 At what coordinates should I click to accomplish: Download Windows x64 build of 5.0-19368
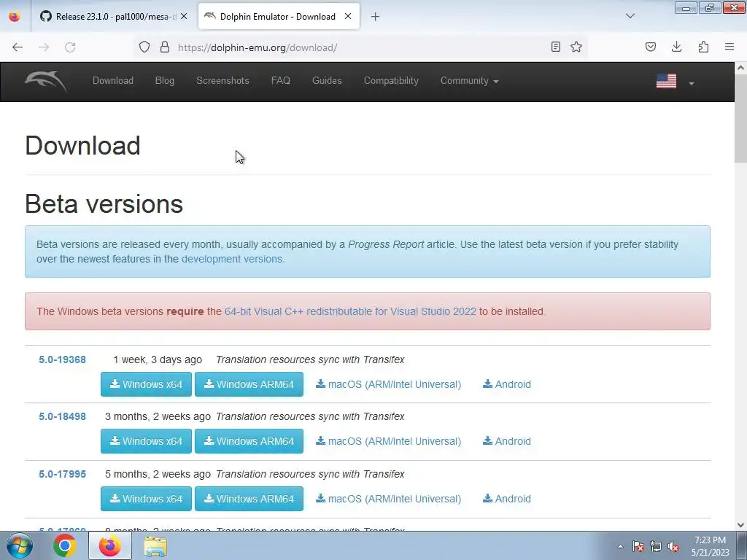(146, 384)
